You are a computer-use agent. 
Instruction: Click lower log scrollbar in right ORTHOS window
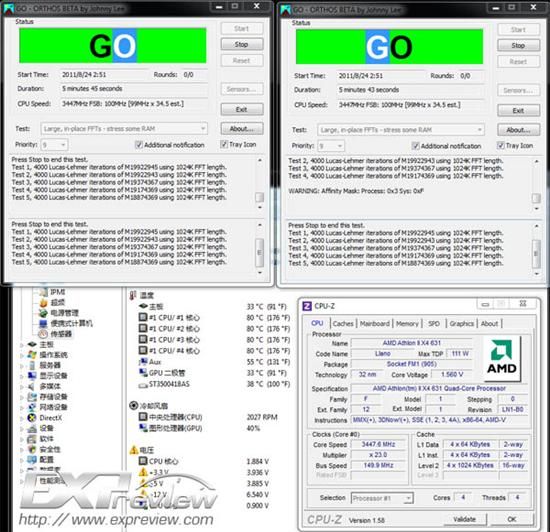[x=536, y=250]
